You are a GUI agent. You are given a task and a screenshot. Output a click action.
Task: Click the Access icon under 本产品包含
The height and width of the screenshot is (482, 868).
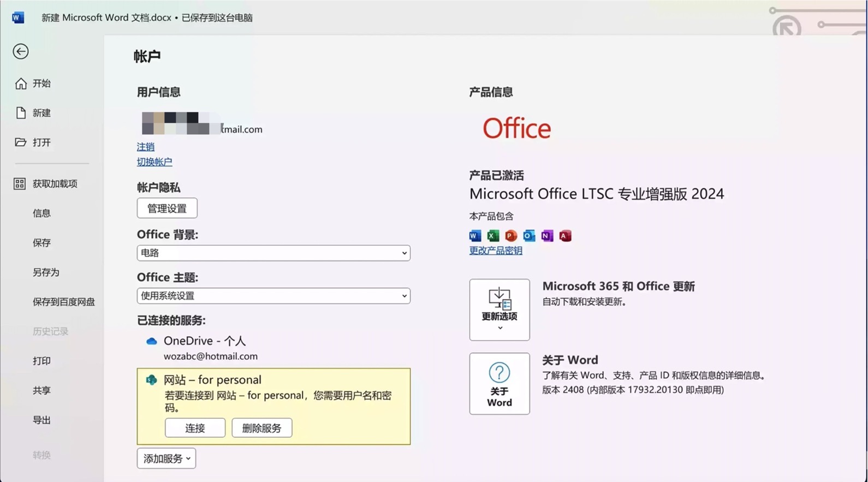(x=565, y=236)
